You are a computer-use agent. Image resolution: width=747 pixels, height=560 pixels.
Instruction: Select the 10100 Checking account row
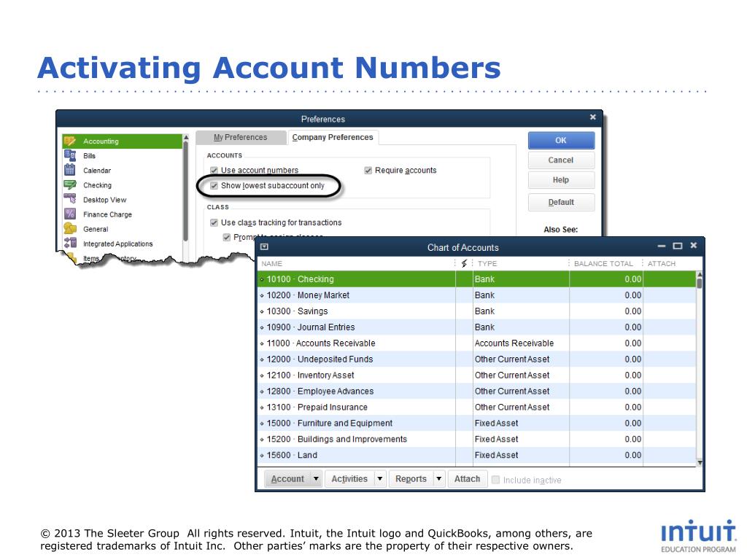(476, 279)
